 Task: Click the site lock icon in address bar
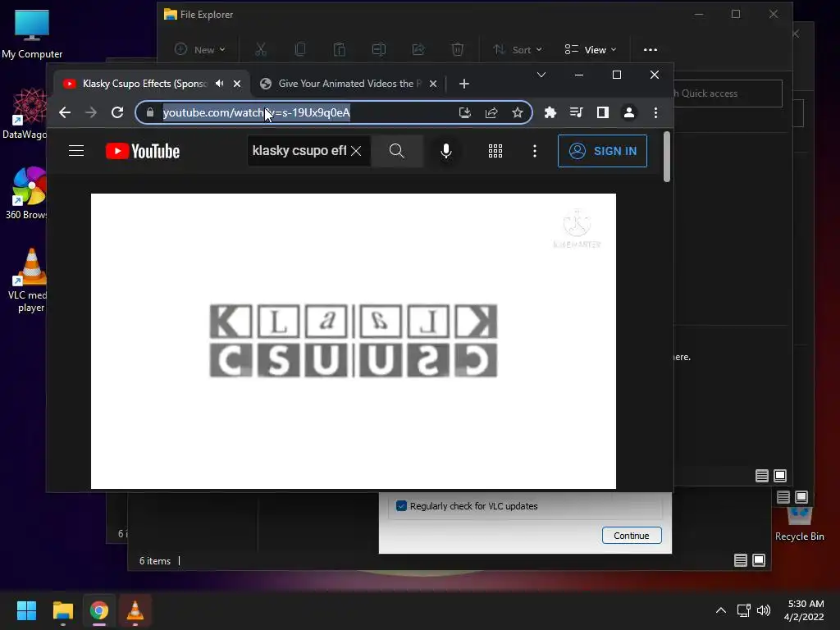(x=150, y=112)
